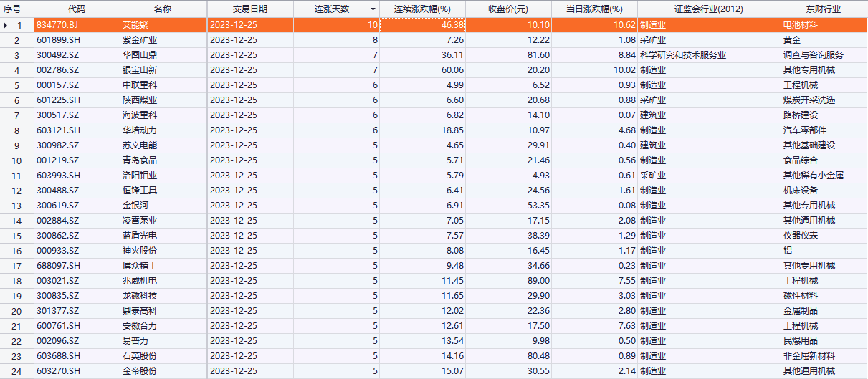Image resolution: width=868 pixels, height=379 pixels.
Task: Click the current row indicator arrow beside row 1
Action: point(8,25)
